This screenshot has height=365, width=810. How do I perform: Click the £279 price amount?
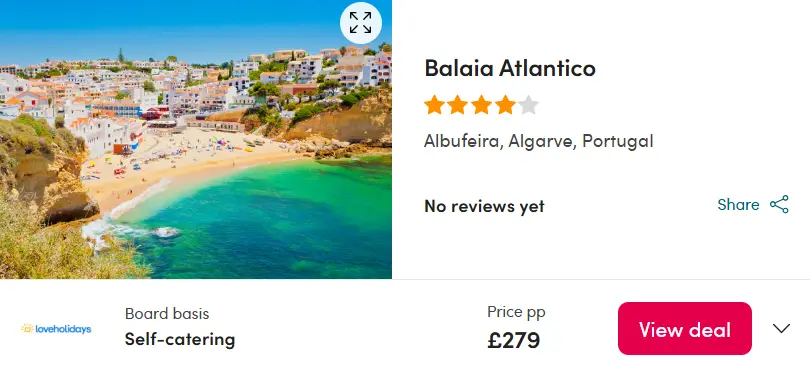point(513,340)
